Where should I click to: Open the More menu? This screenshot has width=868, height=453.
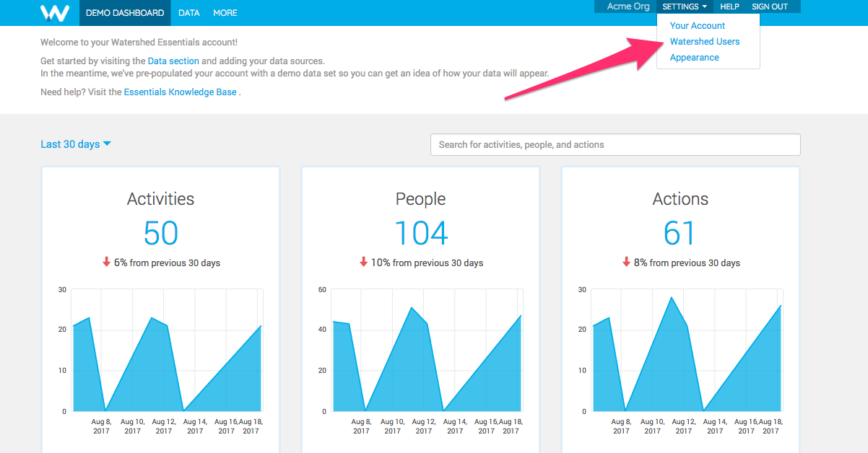tap(225, 13)
